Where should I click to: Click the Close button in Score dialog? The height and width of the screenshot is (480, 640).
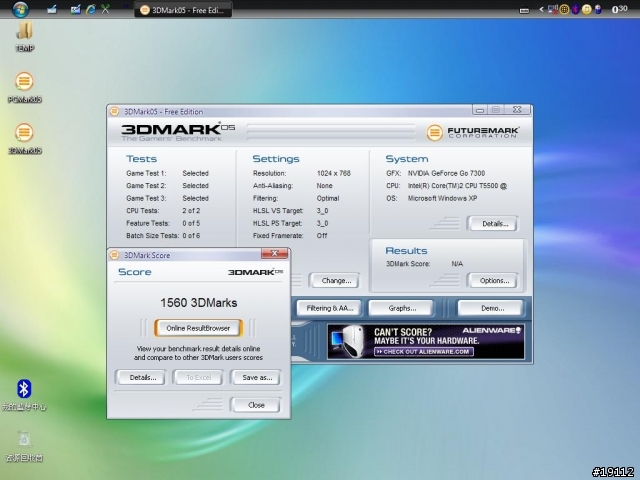256,405
